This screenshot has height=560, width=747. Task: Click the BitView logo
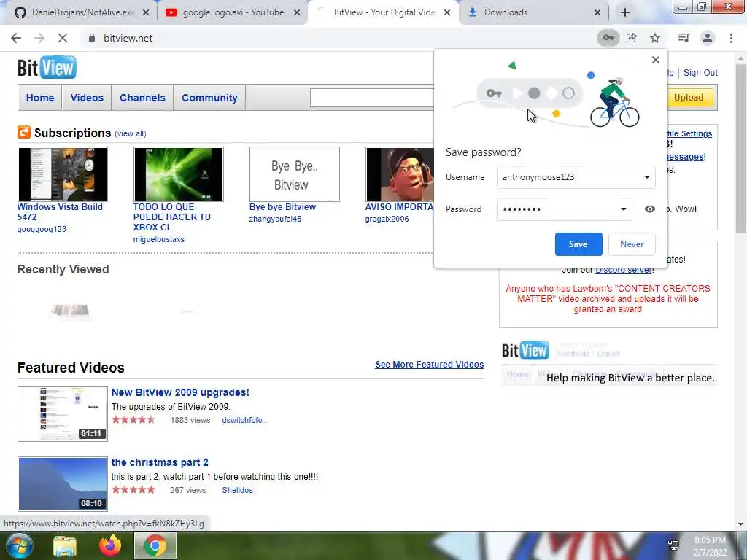47,68
